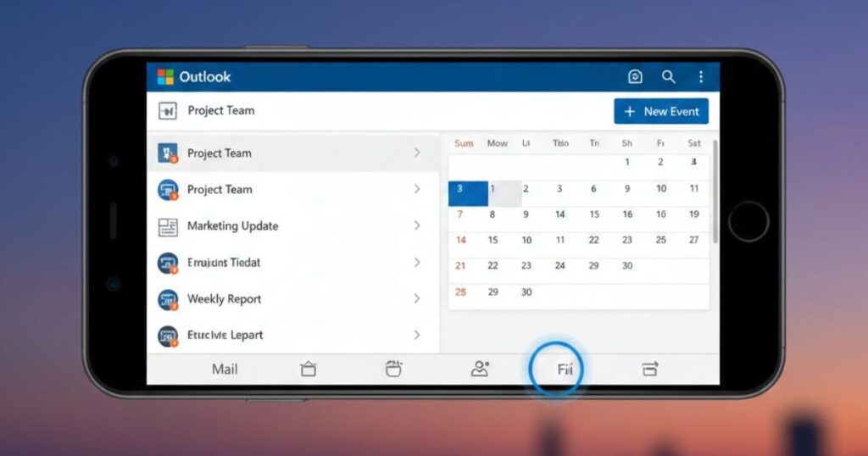Viewport: 868px width, 456px height.
Task: Open the people contacts tab icon
Action: coord(480,369)
